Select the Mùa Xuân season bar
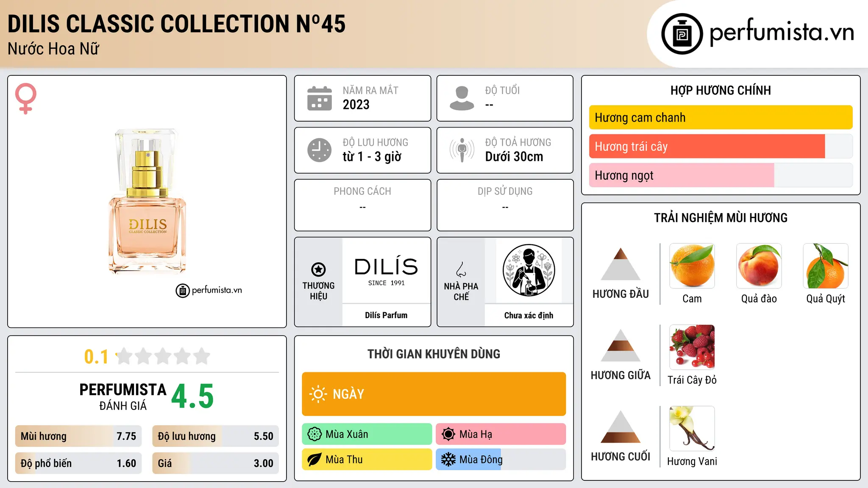This screenshot has width=868, height=488. click(x=367, y=434)
